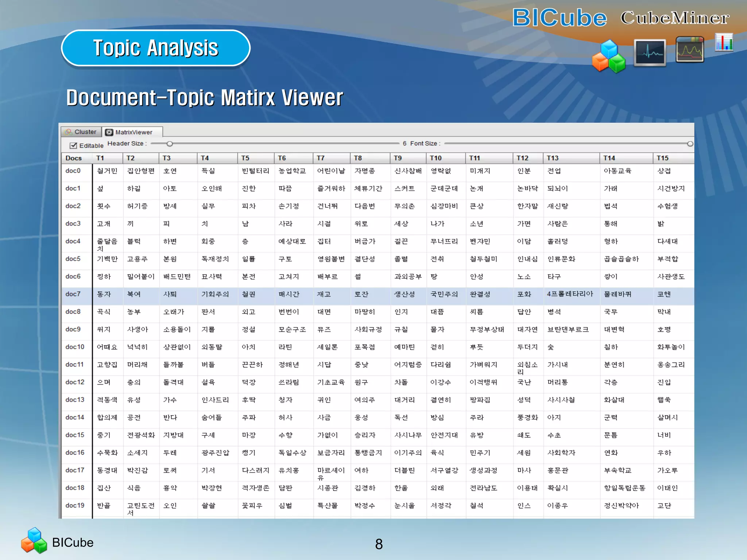The height and width of the screenshot is (560, 747).
Task: Click the T13 column header
Action: coord(571,158)
